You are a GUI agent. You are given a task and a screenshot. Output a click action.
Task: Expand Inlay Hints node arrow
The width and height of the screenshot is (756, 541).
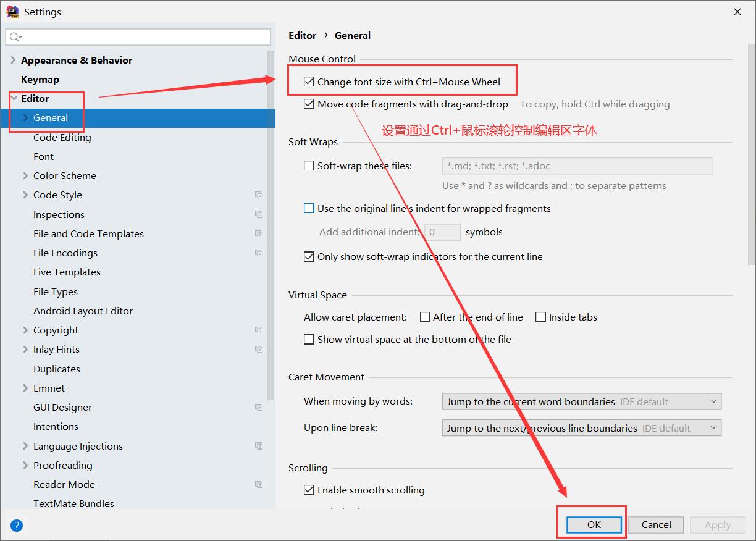(x=25, y=349)
